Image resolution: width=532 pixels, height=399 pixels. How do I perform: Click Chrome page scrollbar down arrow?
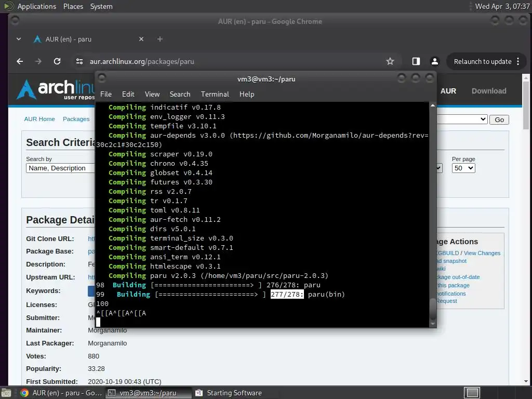pyautogui.click(x=526, y=381)
